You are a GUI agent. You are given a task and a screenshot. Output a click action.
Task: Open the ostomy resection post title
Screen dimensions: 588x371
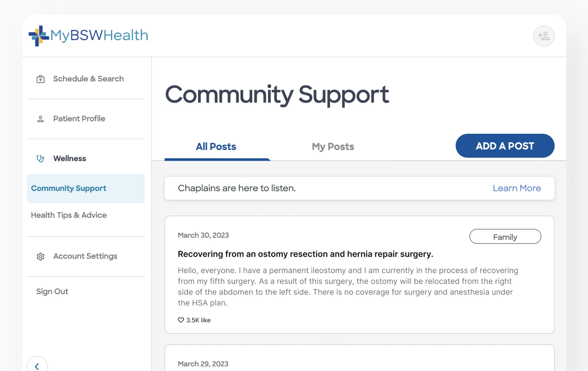[305, 254]
